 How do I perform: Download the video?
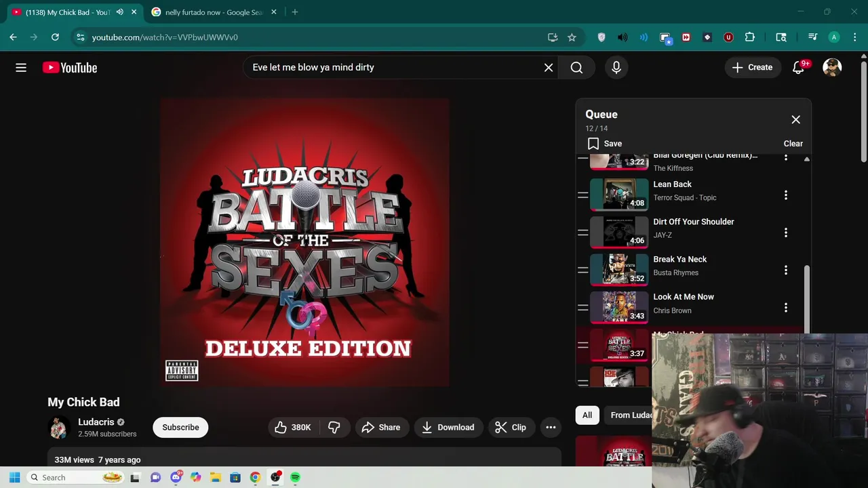click(x=448, y=427)
